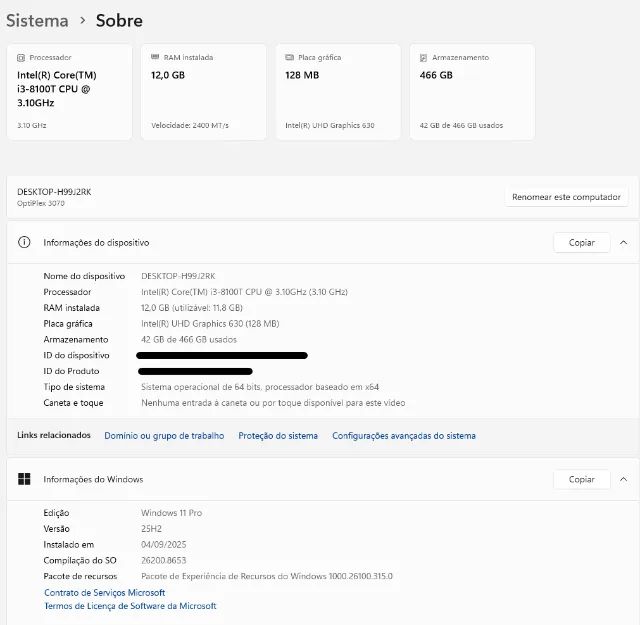Image resolution: width=640 pixels, height=625 pixels.
Task: Open Termos de Licença de Software link
Action: tap(130, 606)
